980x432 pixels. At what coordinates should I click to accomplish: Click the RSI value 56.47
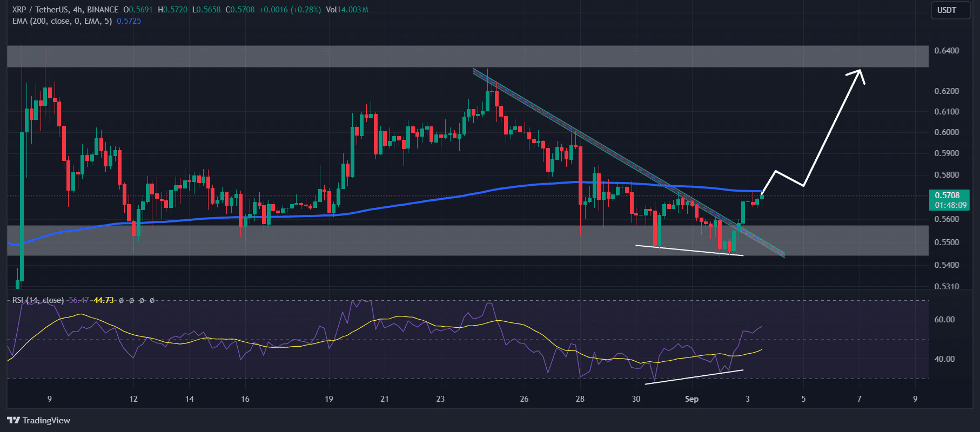78,300
